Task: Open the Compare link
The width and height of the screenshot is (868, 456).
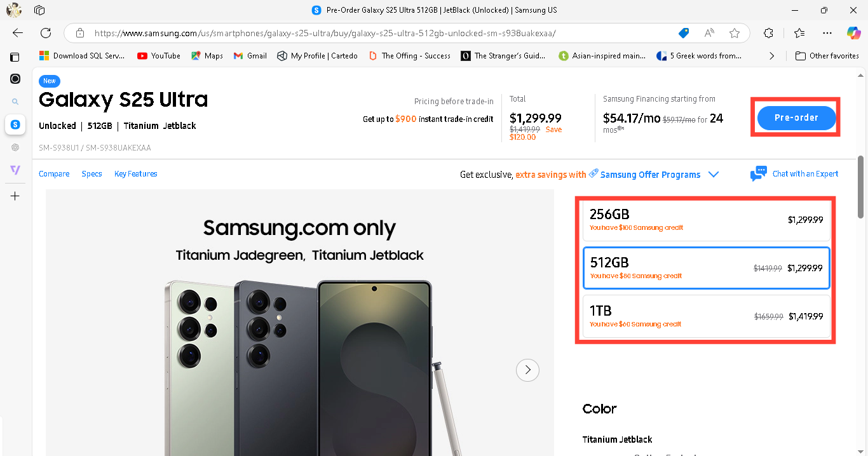Action: [x=54, y=174]
